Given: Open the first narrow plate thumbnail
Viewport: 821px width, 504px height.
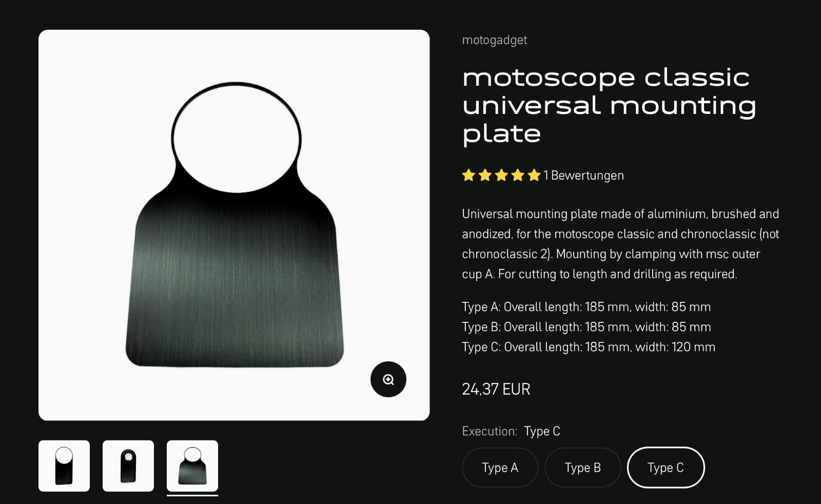Looking at the screenshot, I should 64,466.
